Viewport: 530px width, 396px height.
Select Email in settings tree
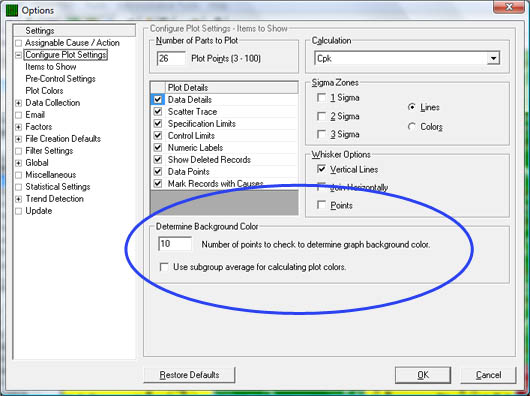[x=35, y=115]
